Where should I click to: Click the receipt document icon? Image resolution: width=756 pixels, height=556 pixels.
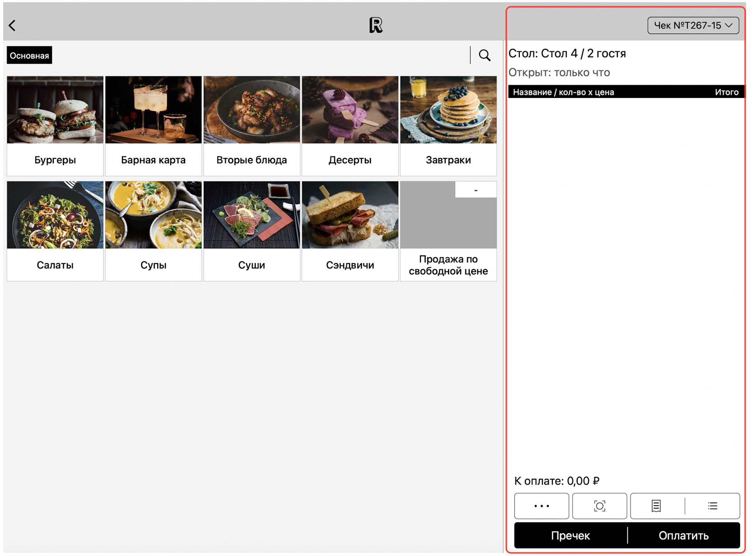656,506
